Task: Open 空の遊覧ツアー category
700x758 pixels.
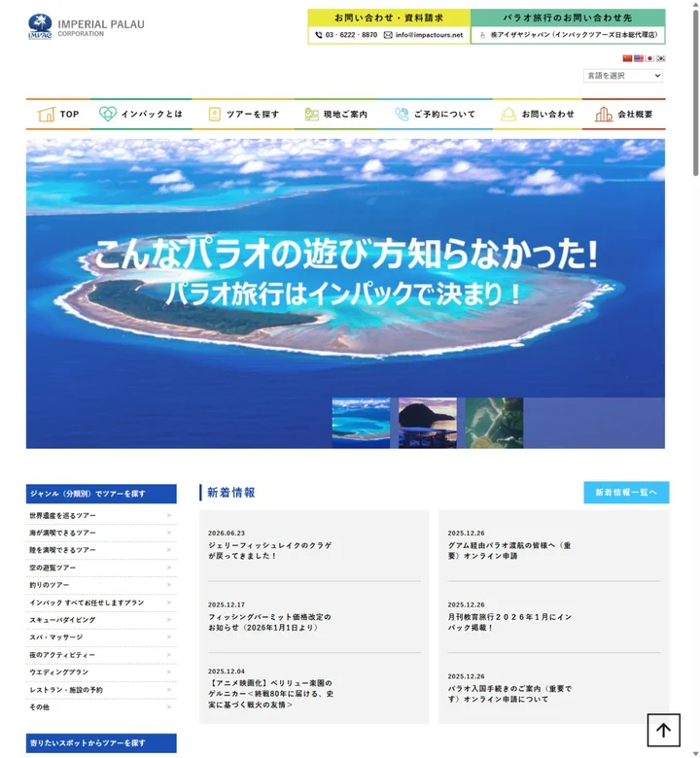Action: point(101,568)
